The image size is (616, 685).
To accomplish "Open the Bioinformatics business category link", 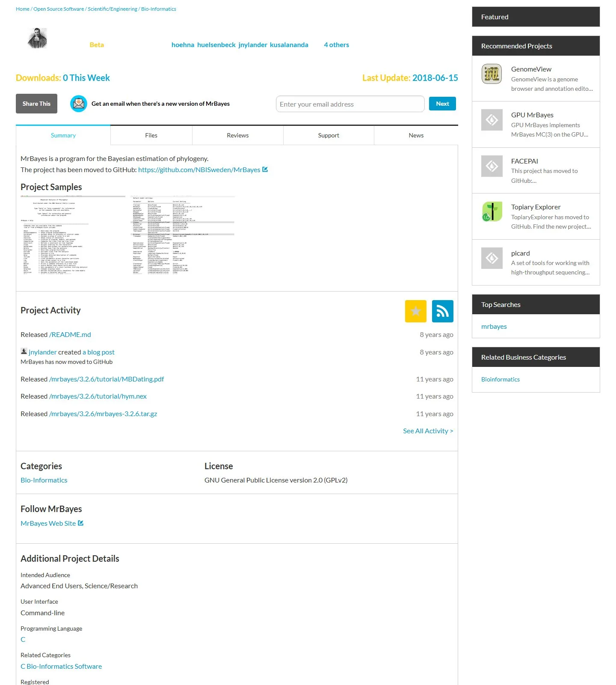I will [x=500, y=380].
